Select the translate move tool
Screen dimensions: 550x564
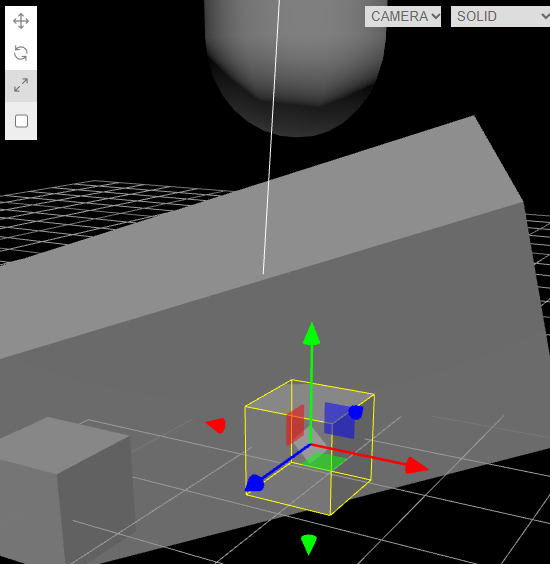(x=21, y=21)
